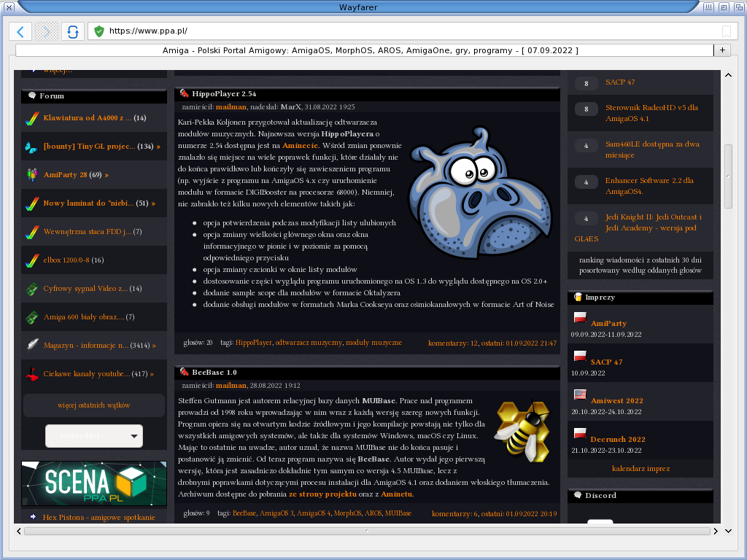Open the Decrunch 2022 event

tap(617, 440)
